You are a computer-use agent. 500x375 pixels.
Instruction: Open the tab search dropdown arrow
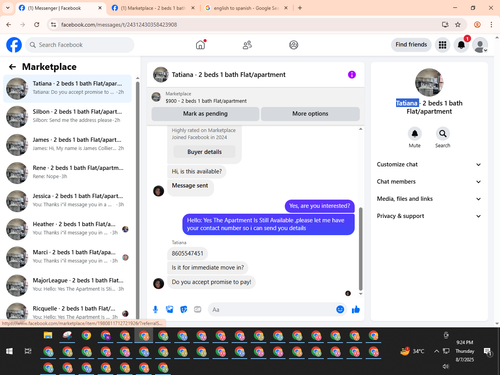(x=7, y=8)
